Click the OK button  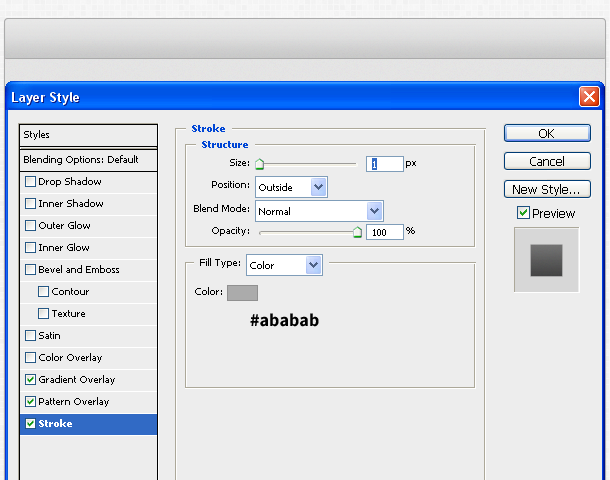click(x=547, y=133)
